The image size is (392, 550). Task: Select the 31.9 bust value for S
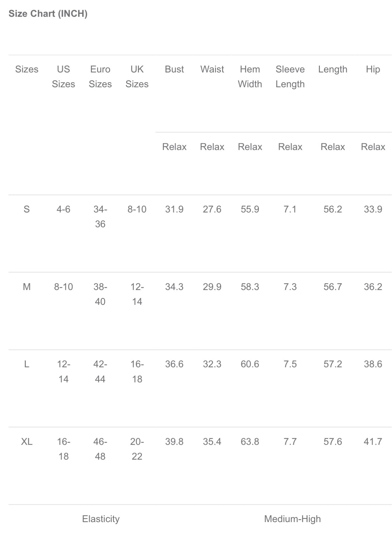174,209
